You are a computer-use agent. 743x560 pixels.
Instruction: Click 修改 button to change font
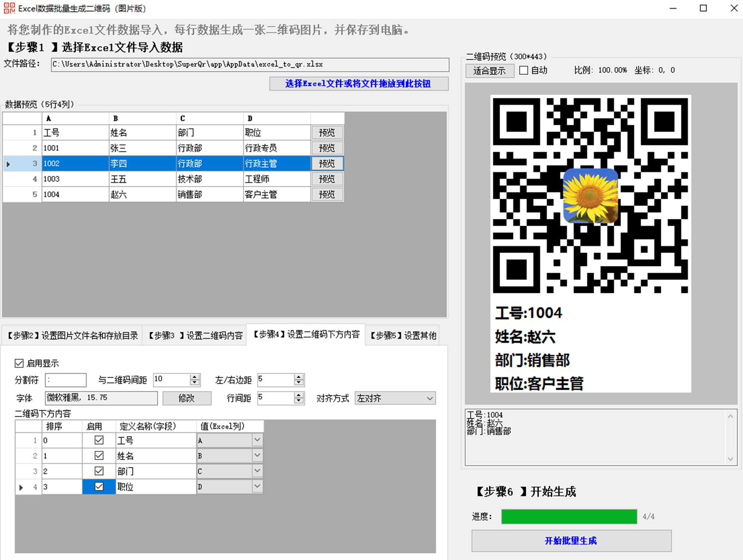[x=187, y=398]
